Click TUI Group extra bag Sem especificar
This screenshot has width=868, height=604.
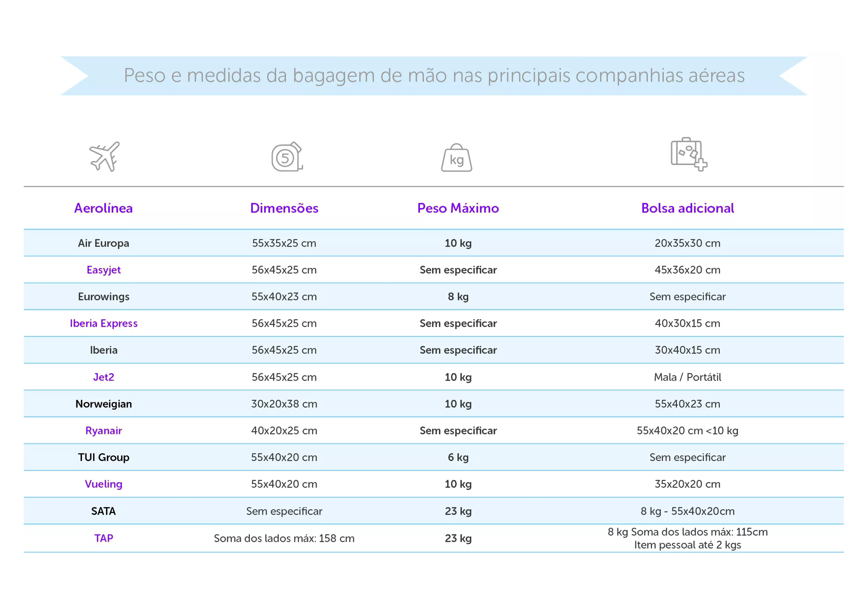tap(688, 457)
